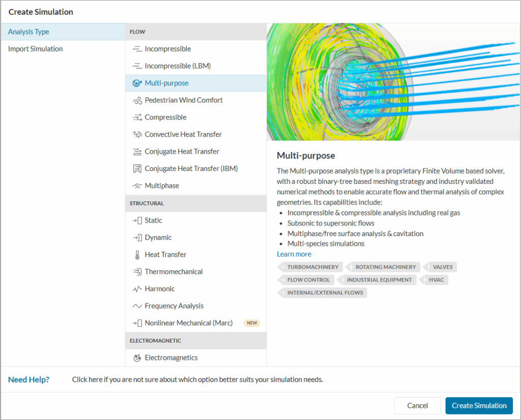Image resolution: width=521 pixels, height=420 pixels.
Task: Select the thermometer Heat Transfer icon
Action: click(136, 255)
